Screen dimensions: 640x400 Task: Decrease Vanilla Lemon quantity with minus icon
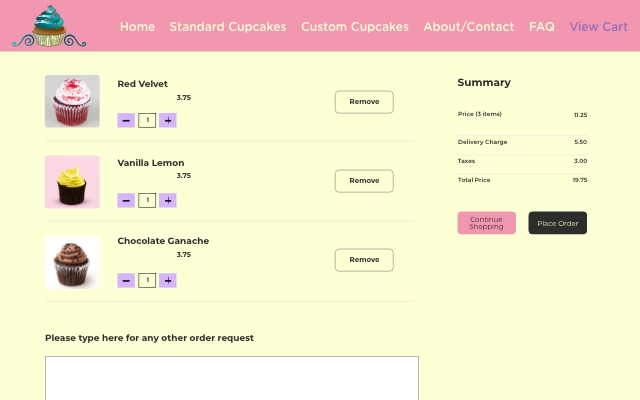126,200
